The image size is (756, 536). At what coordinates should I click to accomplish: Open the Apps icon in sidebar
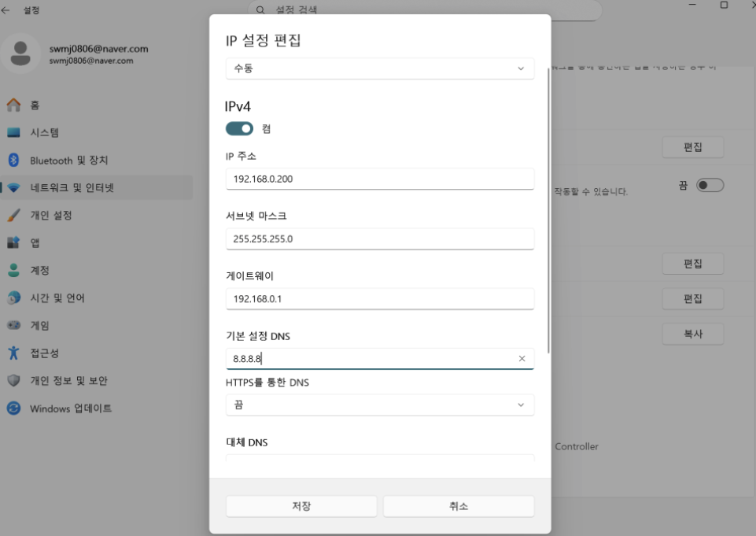13,243
